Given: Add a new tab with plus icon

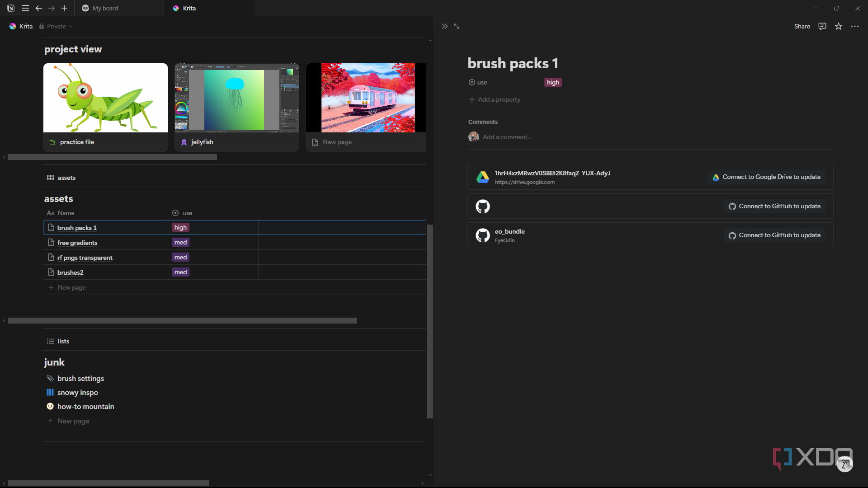Looking at the screenshot, I should [x=64, y=8].
